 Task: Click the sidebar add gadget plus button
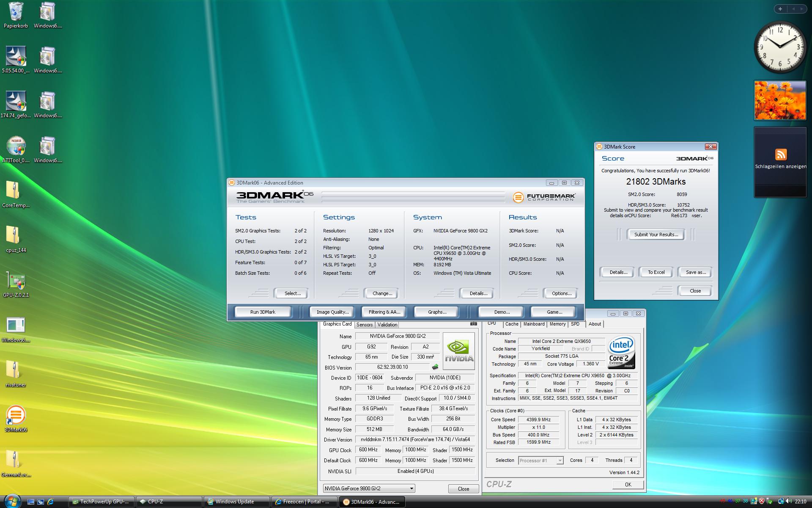click(x=780, y=8)
